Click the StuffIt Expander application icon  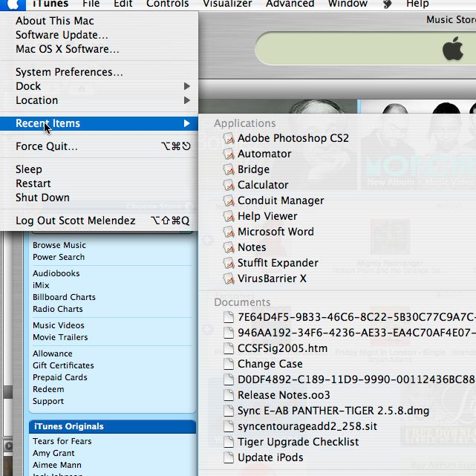(229, 263)
